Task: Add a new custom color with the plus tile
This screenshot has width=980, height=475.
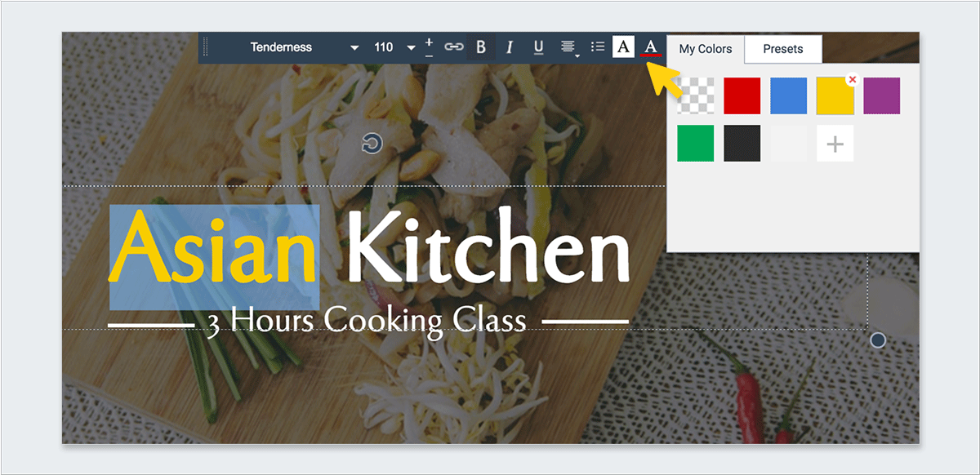Action: [x=835, y=143]
